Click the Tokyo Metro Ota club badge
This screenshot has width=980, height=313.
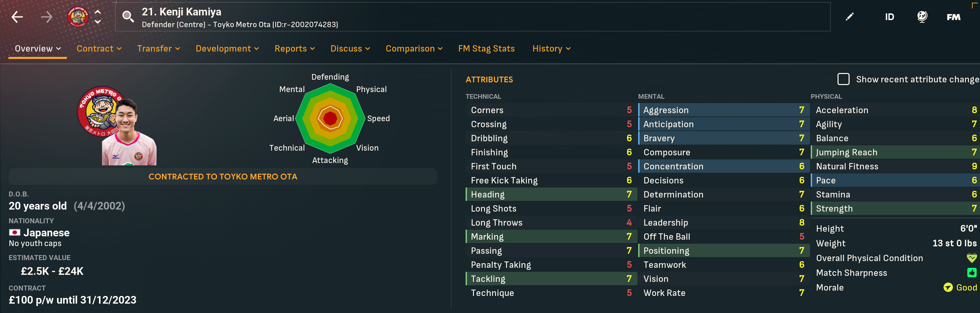(x=78, y=17)
